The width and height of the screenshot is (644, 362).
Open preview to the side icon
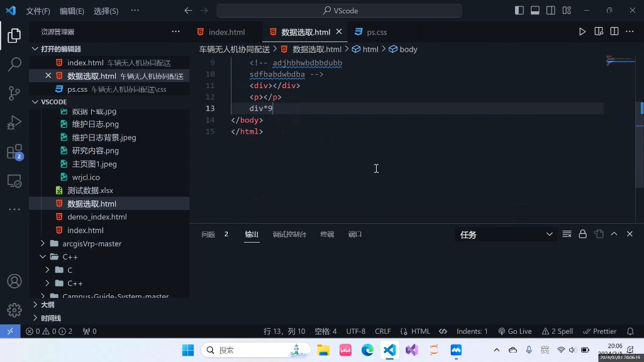[599, 31]
